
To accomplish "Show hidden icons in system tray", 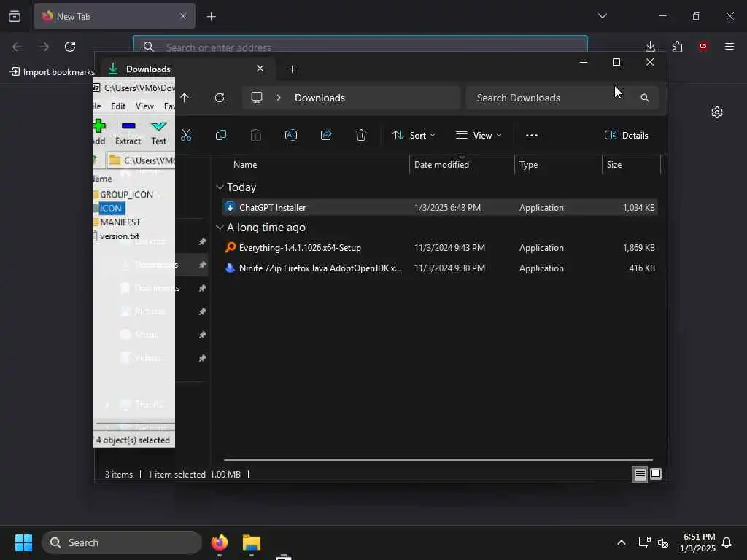I will click(622, 542).
